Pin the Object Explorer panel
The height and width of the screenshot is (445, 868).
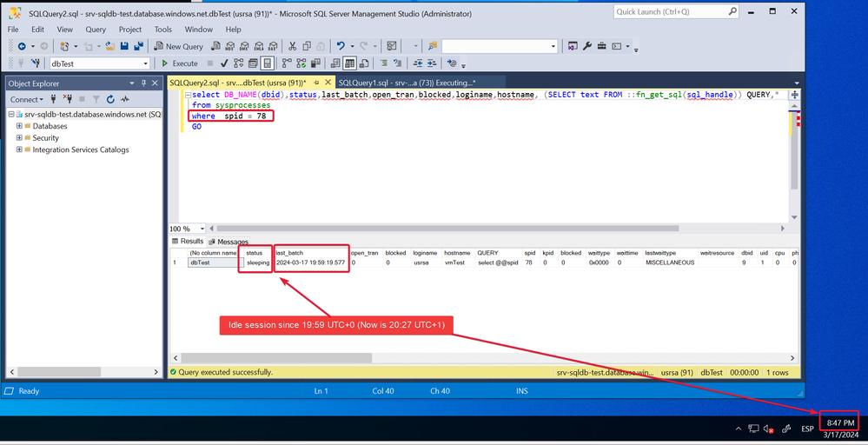[143, 83]
